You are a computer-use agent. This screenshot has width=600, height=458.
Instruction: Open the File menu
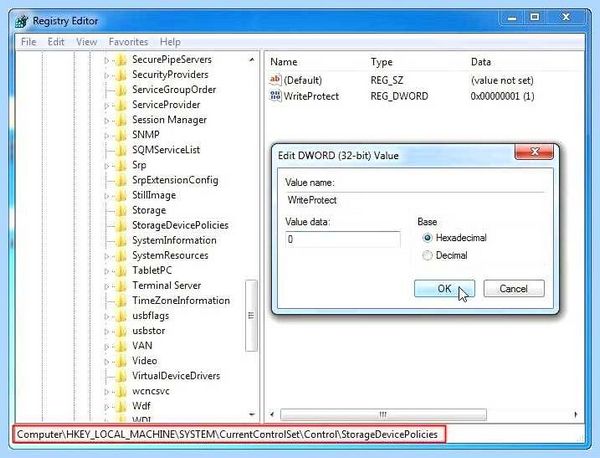(28, 42)
